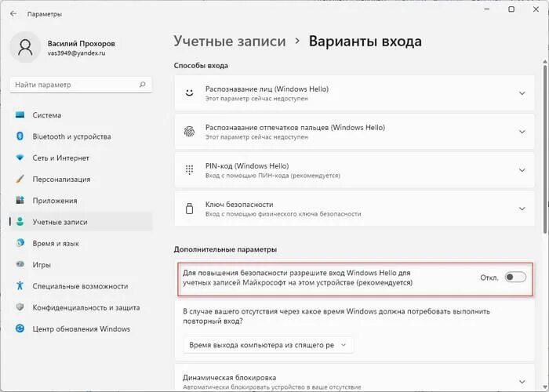Open Центр обновления Windows section
This screenshot has width=549, height=392.
coord(81,328)
